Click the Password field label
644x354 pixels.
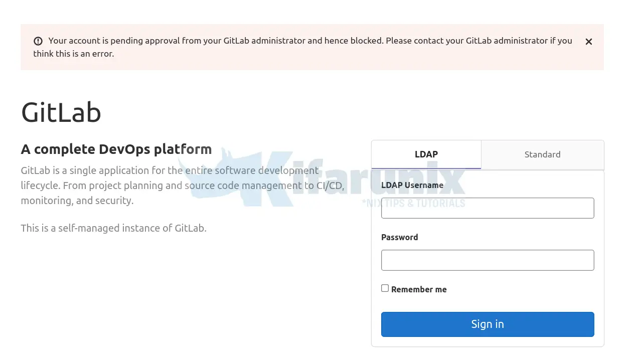click(x=400, y=237)
